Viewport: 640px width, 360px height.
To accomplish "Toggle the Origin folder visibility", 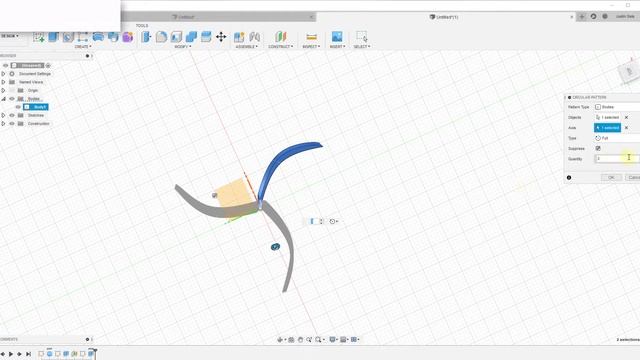I will pyautogui.click(x=12, y=90).
